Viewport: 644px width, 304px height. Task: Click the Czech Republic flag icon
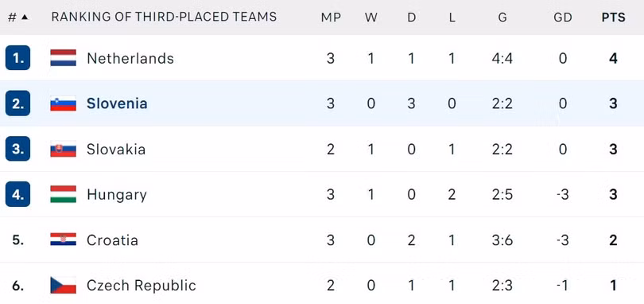[64, 285]
